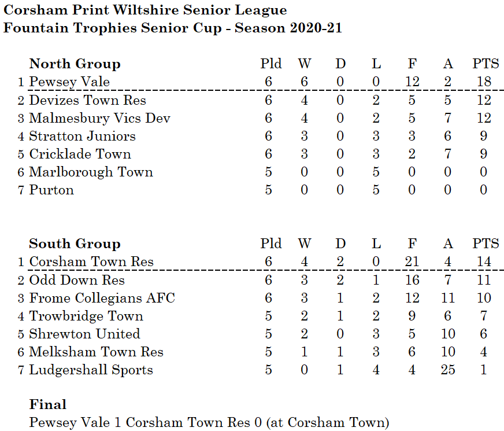This screenshot has width=504, height=431.
Task: Click the PTS column header in North Group
Action: click(x=485, y=64)
